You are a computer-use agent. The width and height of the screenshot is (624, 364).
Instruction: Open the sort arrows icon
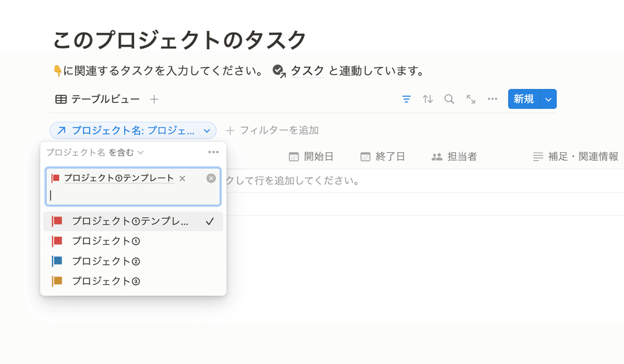point(428,99)
